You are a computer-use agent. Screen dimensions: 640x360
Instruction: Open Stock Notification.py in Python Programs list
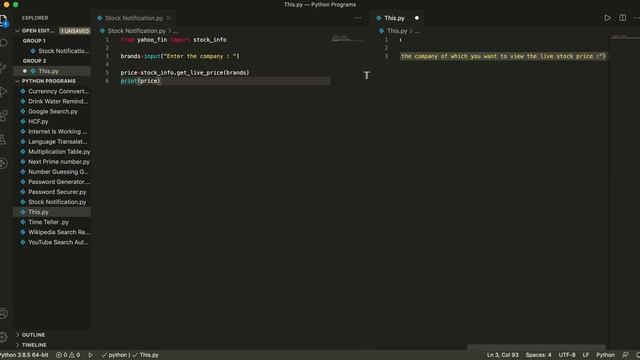click(x=57, y=202)
